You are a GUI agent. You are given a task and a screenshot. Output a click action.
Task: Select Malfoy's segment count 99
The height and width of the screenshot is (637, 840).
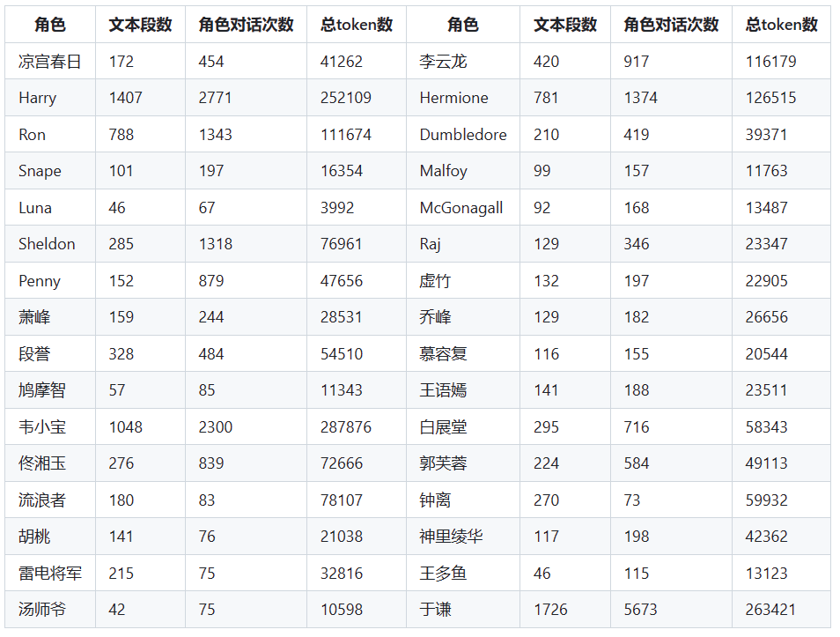[x=542, y=171]
